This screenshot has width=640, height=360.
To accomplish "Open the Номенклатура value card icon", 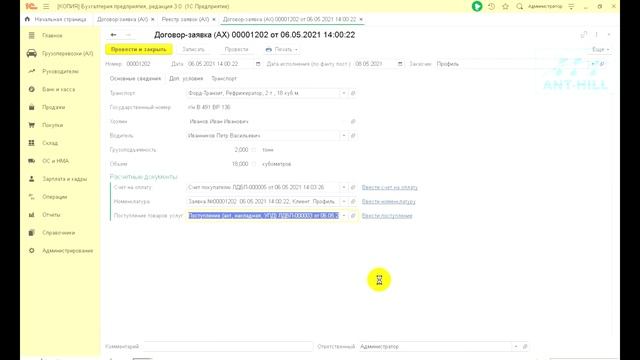I will [353, 201].
